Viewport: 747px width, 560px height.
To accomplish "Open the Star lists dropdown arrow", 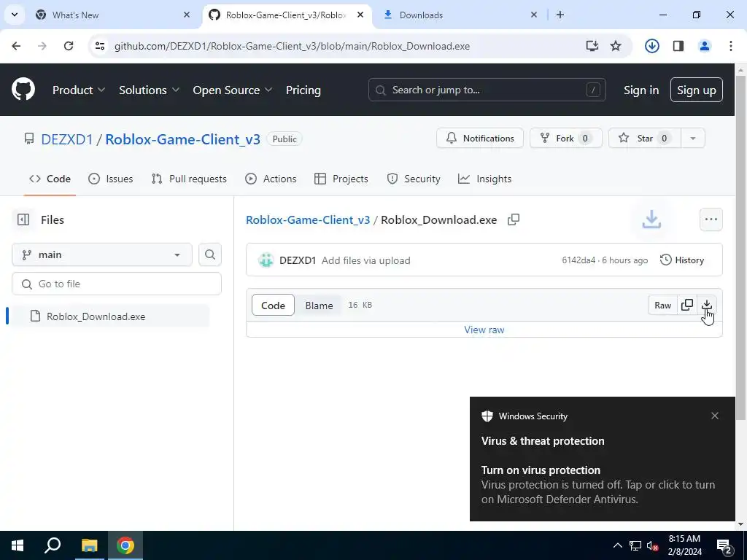I will (x=693, y=138).
